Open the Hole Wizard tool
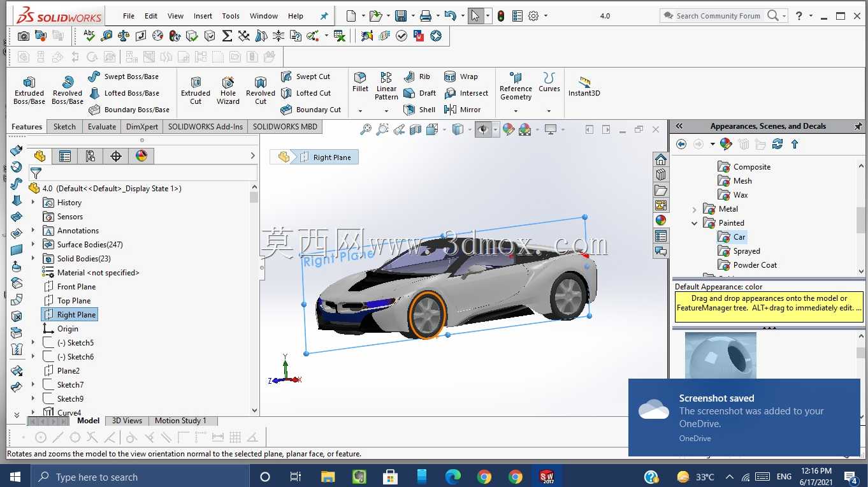The height and width of the screenshot is (487, 868). (228, 90)
